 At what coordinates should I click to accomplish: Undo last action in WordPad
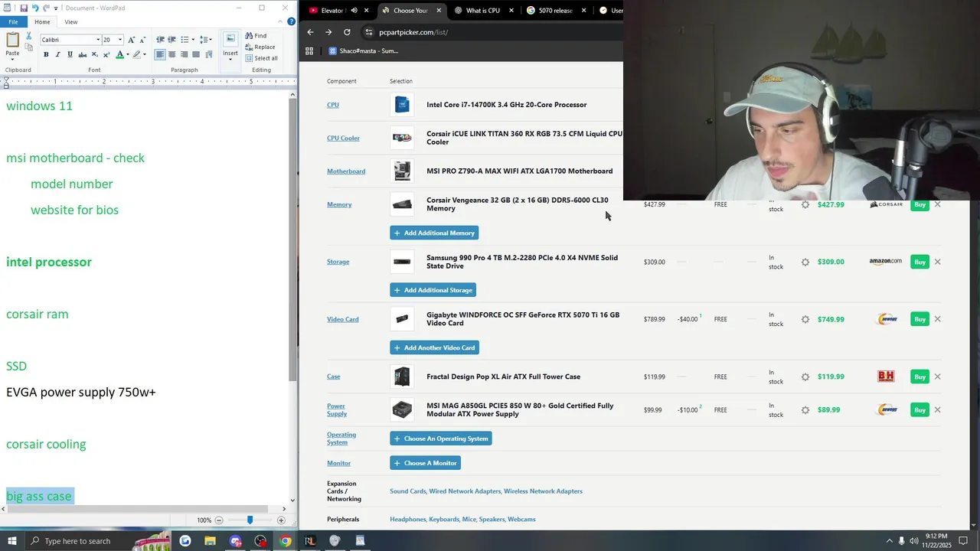tap(35, 8)
